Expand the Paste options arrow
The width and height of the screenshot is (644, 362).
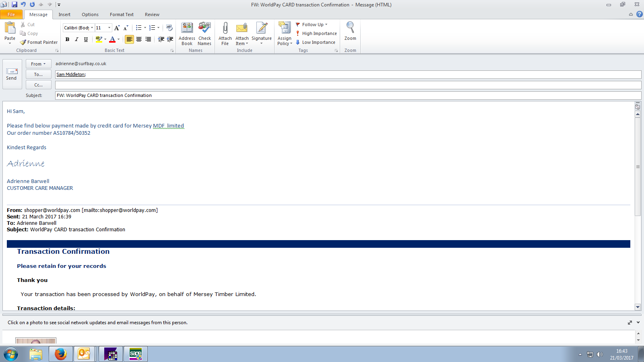tap(10, 43)
